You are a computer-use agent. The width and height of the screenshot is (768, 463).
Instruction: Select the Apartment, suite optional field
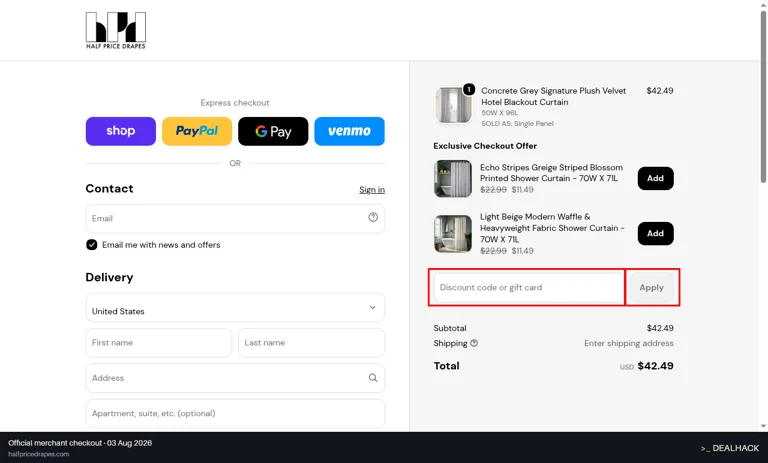coord(235,413)
